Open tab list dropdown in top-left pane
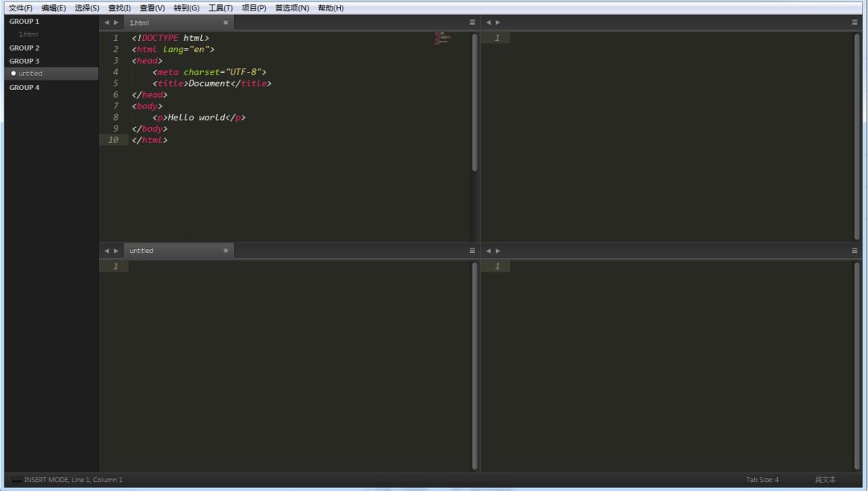 (473, 23)
